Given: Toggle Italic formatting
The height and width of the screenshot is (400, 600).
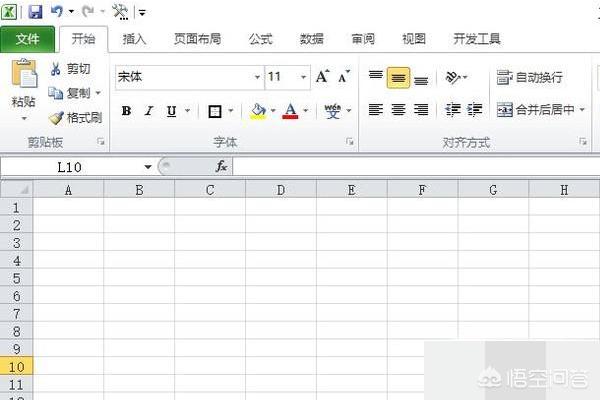Looking at the screenshot, I should [149, 111].
